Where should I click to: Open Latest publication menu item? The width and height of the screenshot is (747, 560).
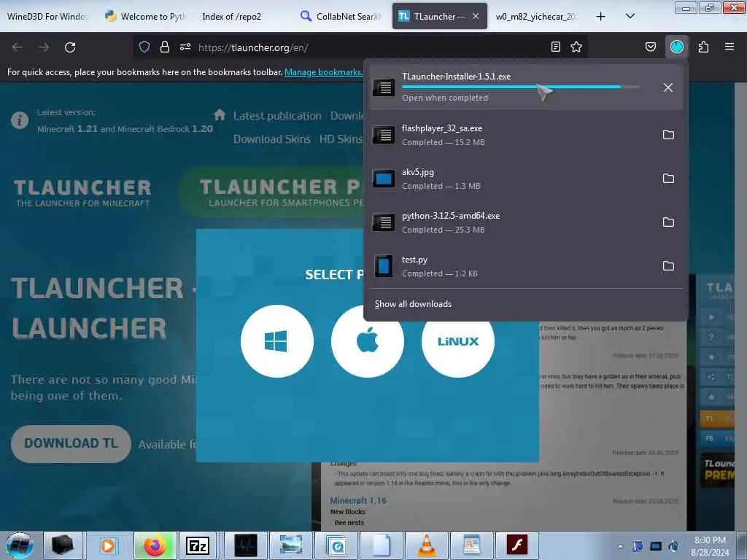[277, 116]
